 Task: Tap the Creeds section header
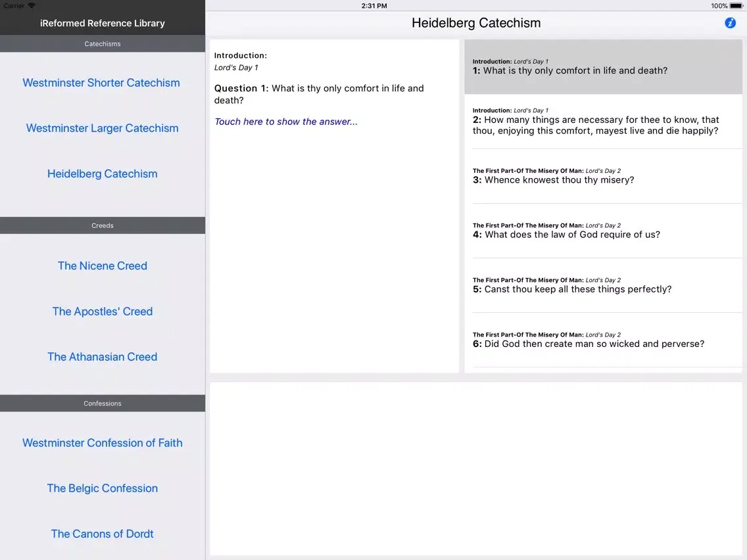click(x=103, y=225)
